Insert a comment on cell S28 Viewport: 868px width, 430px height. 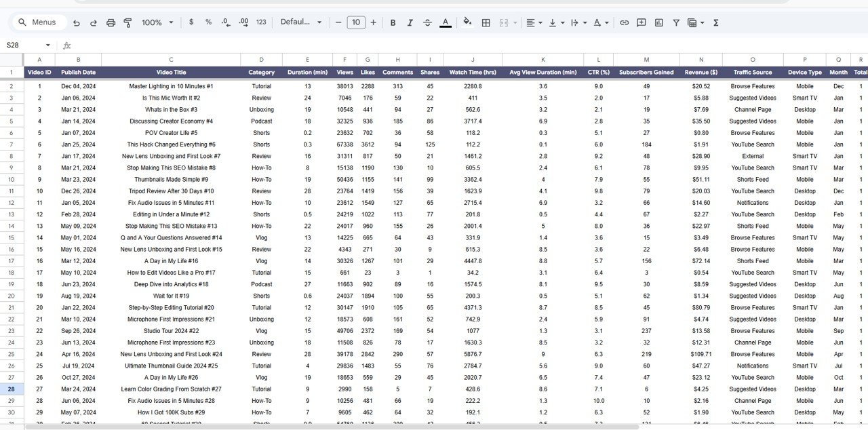click(x=641, y=22)
